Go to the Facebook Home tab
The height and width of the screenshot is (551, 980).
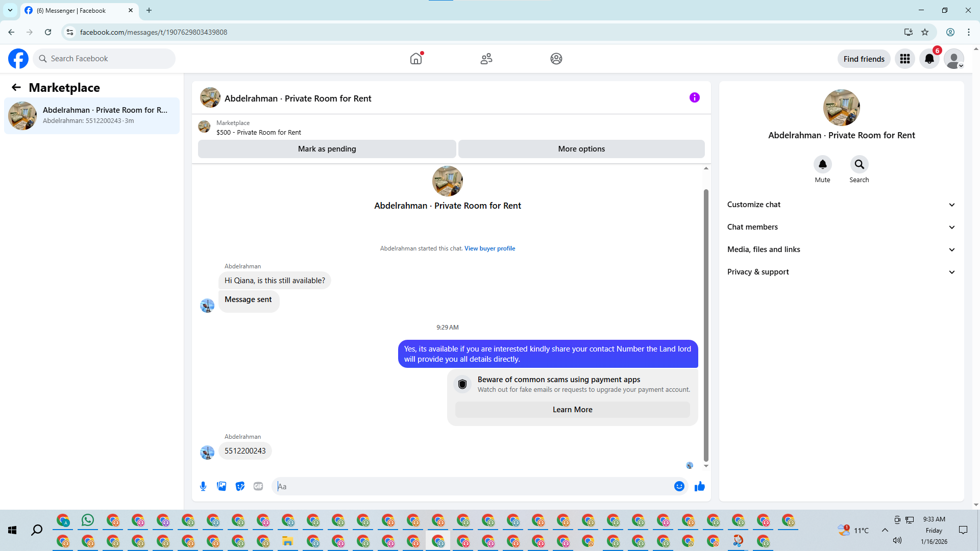tap(416, 59)
